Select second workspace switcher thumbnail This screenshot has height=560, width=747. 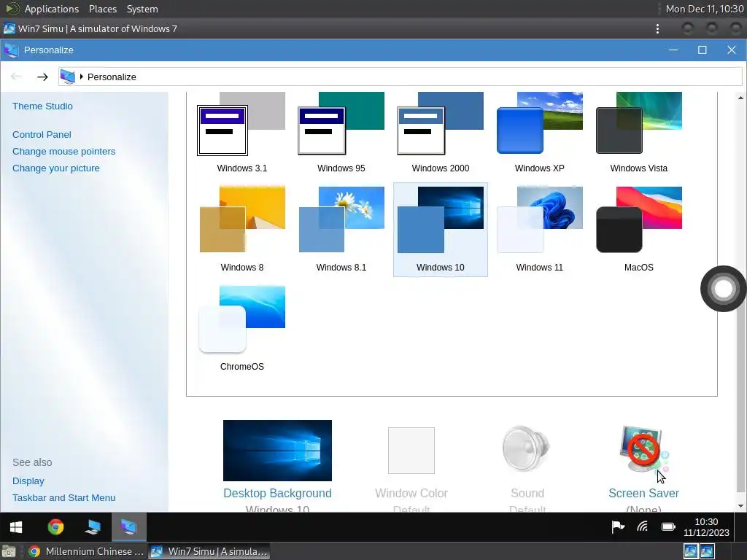click(707, 551)
